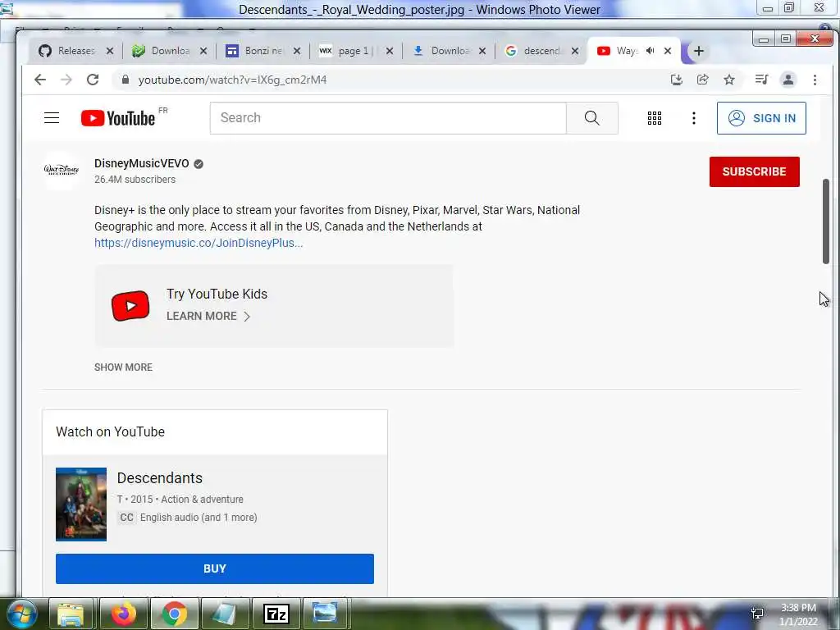Go forward in Chrome
Image resolution: width=840 pixels, height=630 pixels.
click(x=66, y=80)
